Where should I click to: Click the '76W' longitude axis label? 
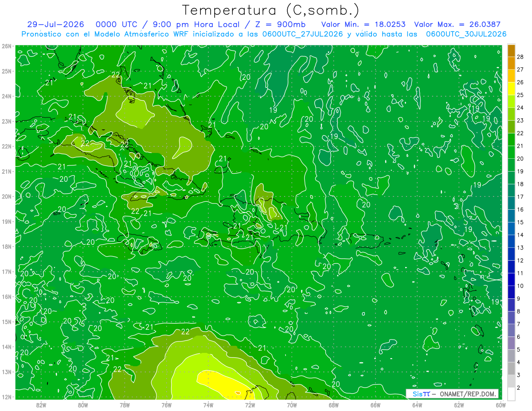[x=166, y=405]
